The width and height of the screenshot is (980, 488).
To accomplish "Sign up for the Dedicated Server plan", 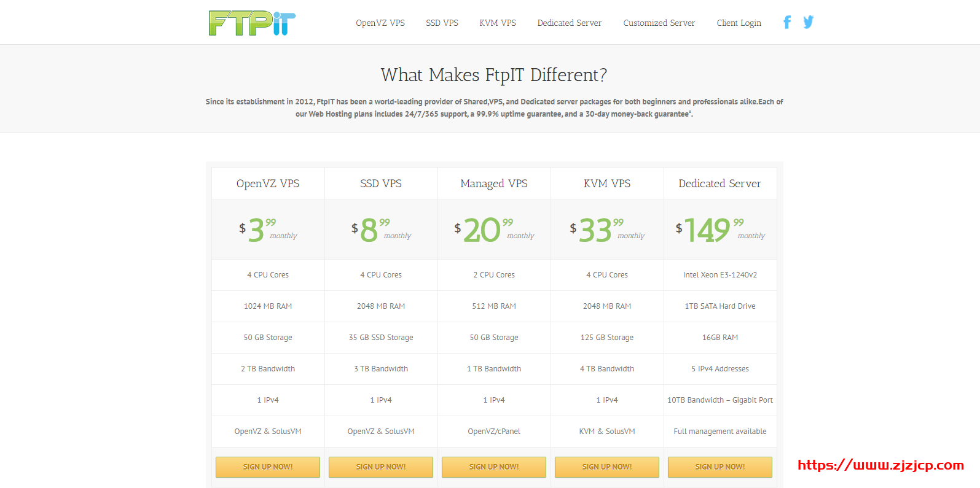I will [x=720, y=467].
